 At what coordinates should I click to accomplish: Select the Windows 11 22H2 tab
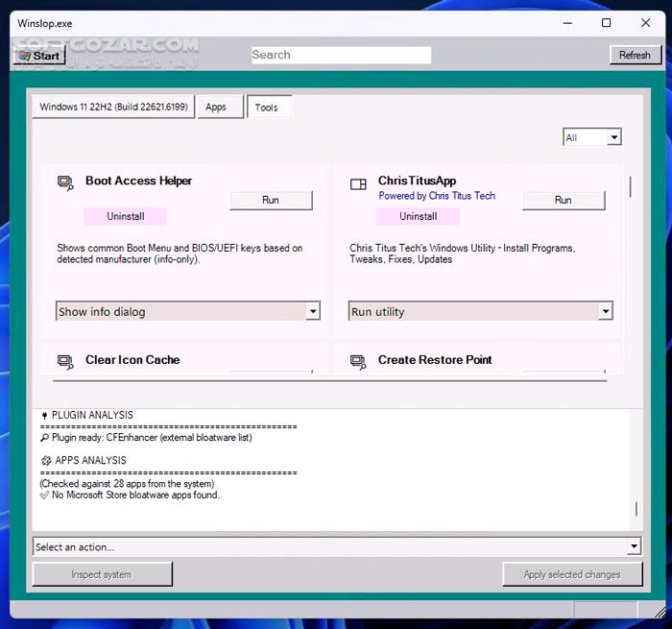tap(113, 107)
